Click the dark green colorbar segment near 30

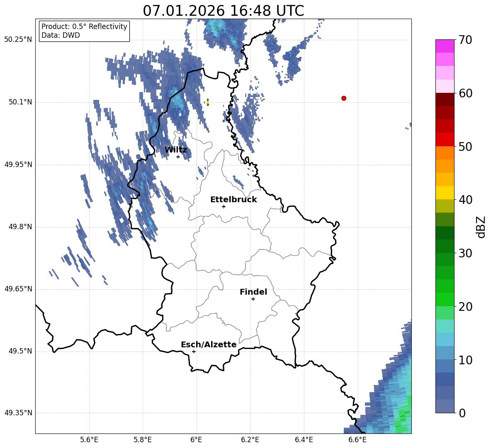445,246
